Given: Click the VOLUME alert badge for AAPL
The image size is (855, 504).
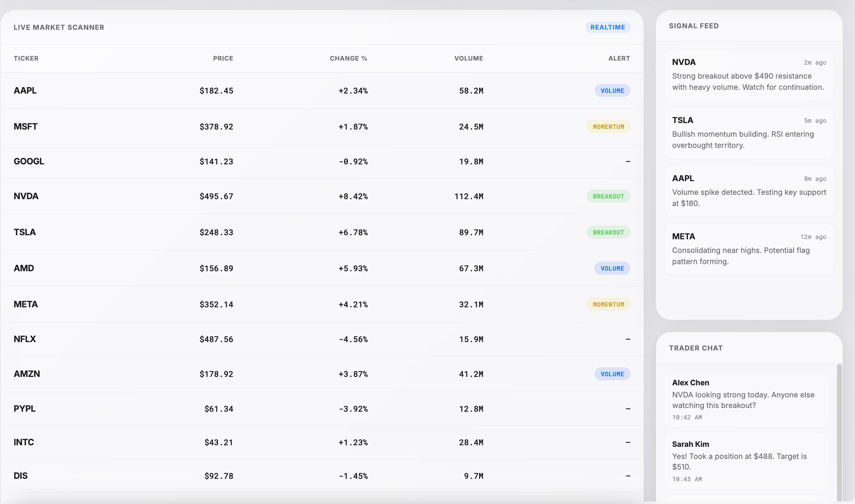Looking at the screenshot, I should coord(612,91).
